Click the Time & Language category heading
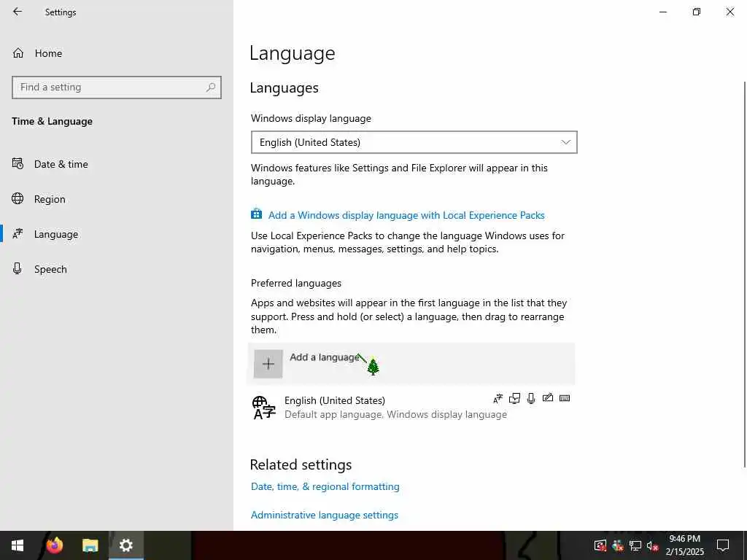The height and width of the screenshot is (560, 747). (x=53, y=122)
